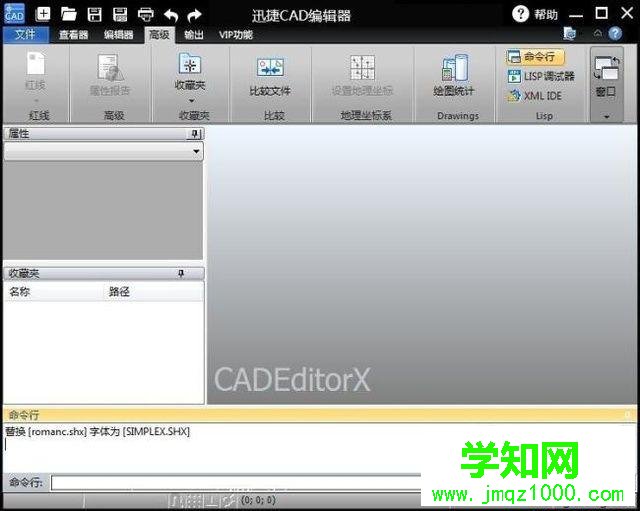Screen dimensions: 640x511
Task: Collapse the ribbon with up arrow
Action: point(598,34)
